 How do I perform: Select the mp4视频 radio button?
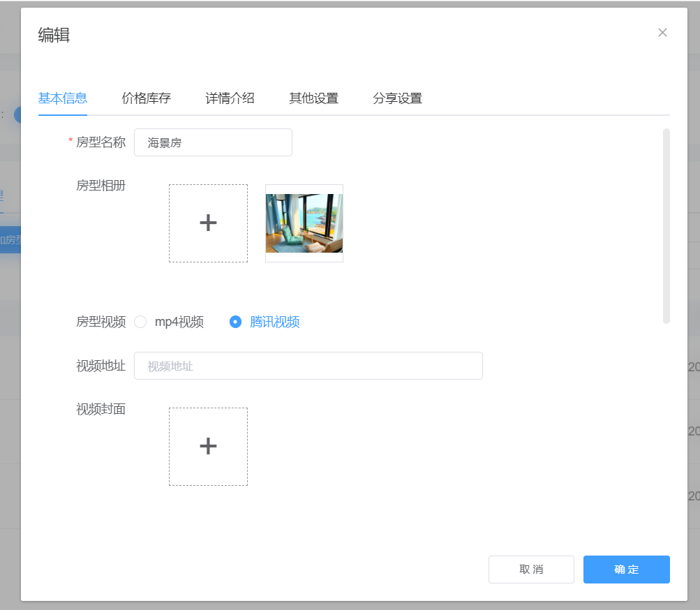(141, 322)
